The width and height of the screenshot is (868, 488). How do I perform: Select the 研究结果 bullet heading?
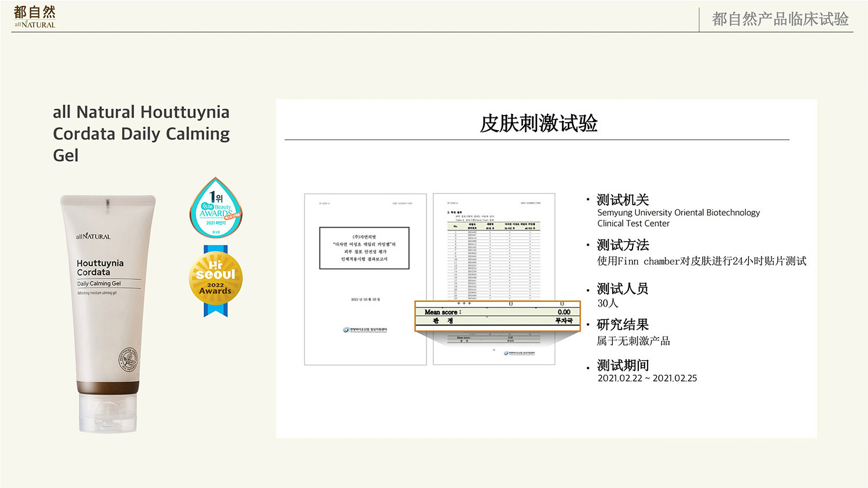[623, 325]
